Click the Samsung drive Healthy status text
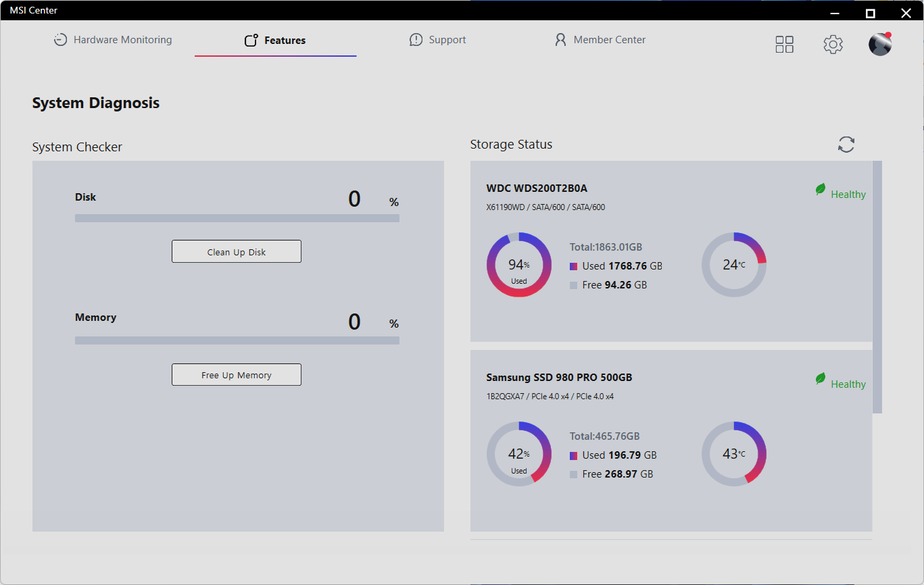The width and height of the screenshot is (924, 585). (x=848, y=384)
